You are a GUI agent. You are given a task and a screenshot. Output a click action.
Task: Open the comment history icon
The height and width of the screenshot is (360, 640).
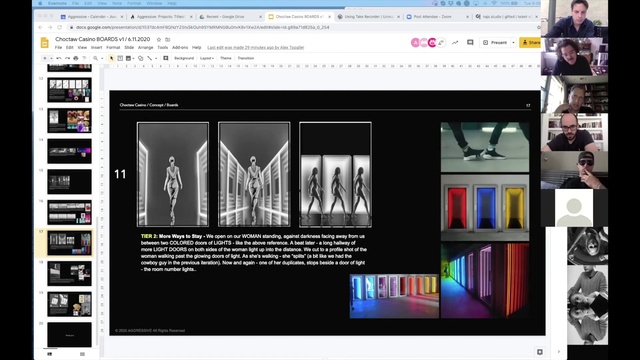(x=470, y=42)
